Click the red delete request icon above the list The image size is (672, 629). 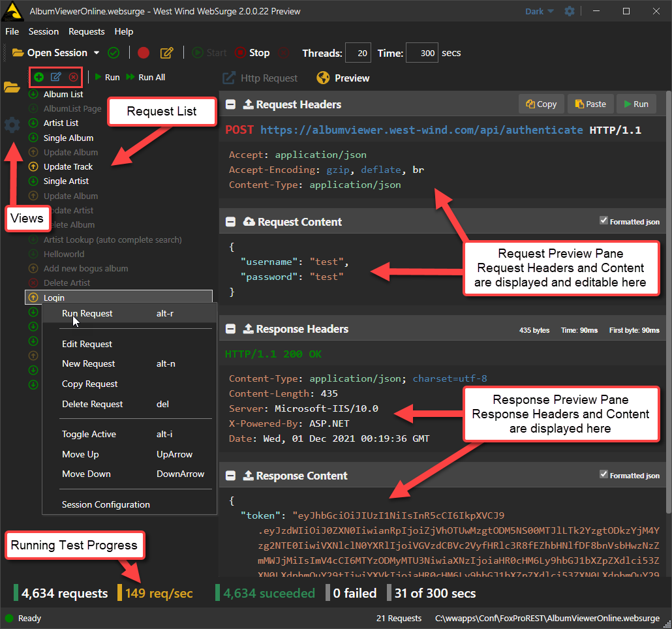point(74,77)
